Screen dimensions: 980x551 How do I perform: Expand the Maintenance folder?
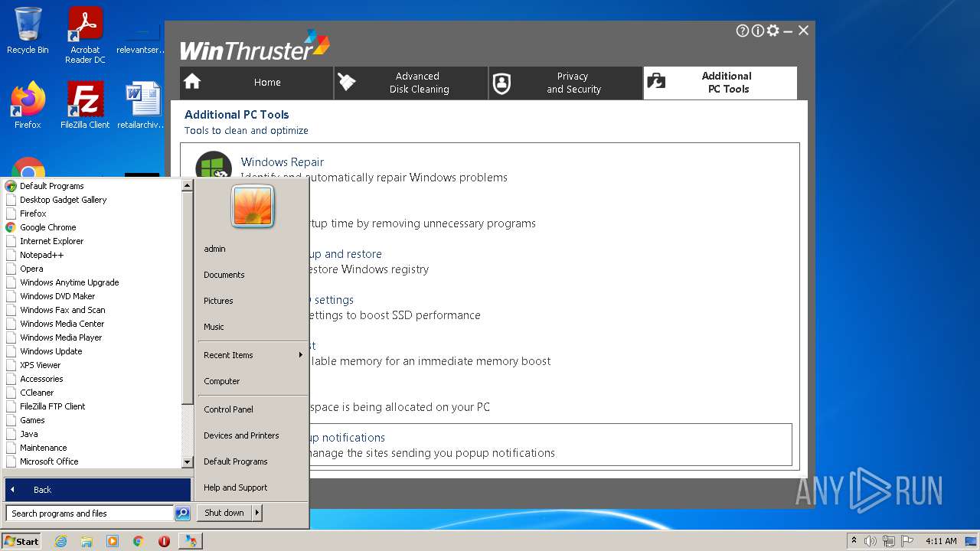pyautogui.click(x=92, y=448)
